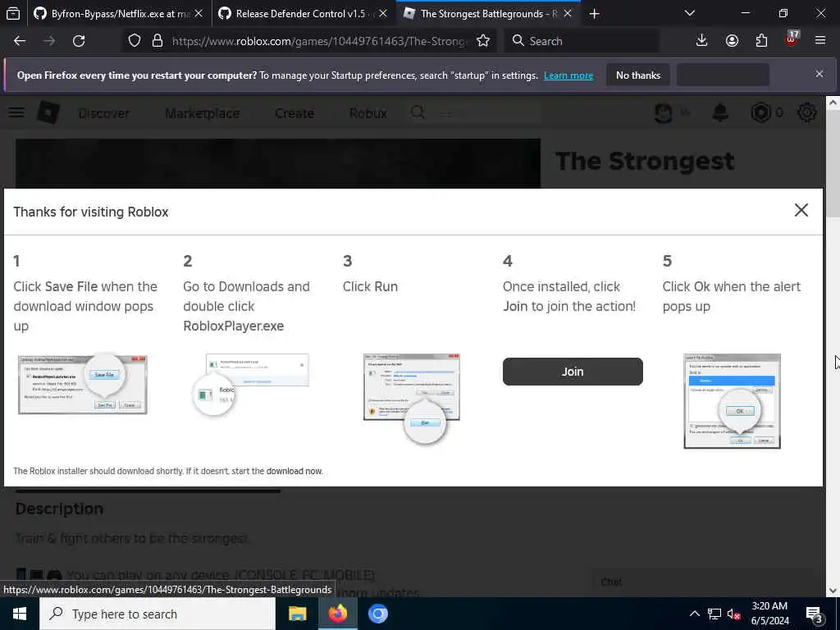Open the Roblox settings gear
The width and height of the screenshot is (840, 630).
pos(807,112)
